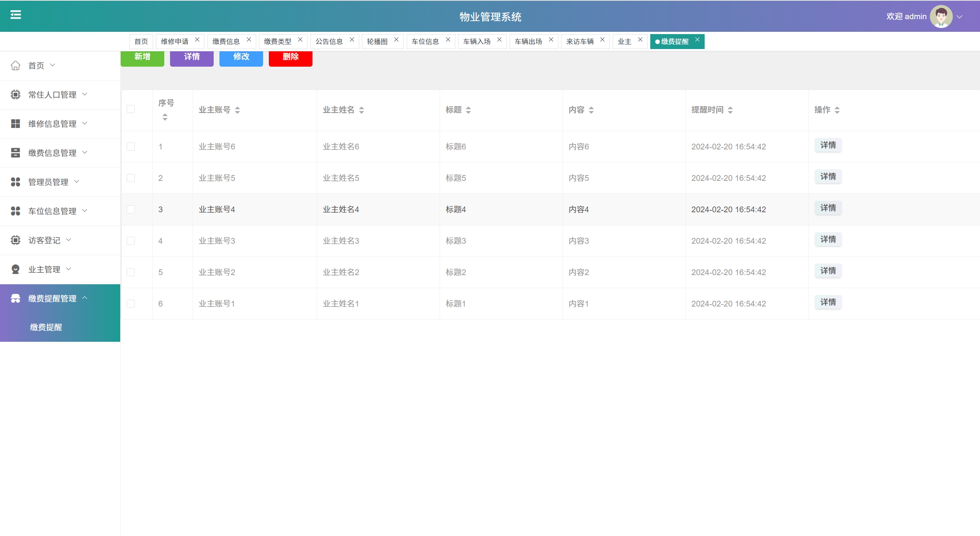Click the 业主管理 face icon
The image size is (980, 536).
[x=15, y=269]
